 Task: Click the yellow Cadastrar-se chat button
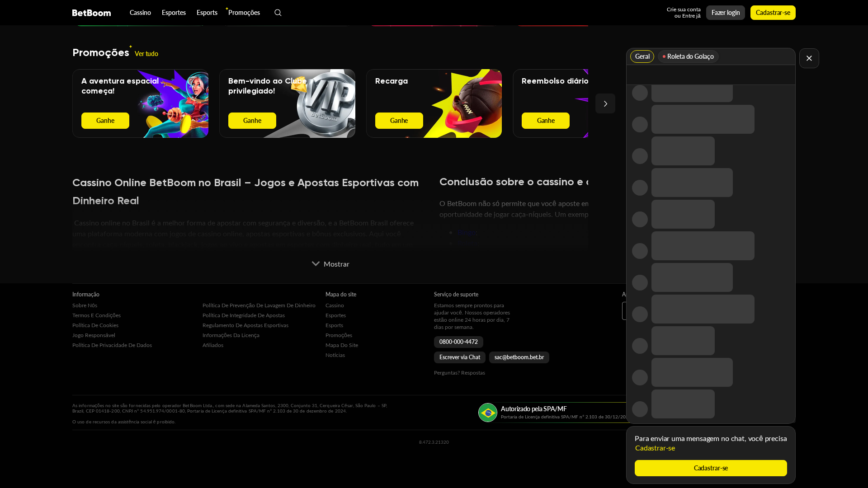pyautogui.click(x=711, y=468)
